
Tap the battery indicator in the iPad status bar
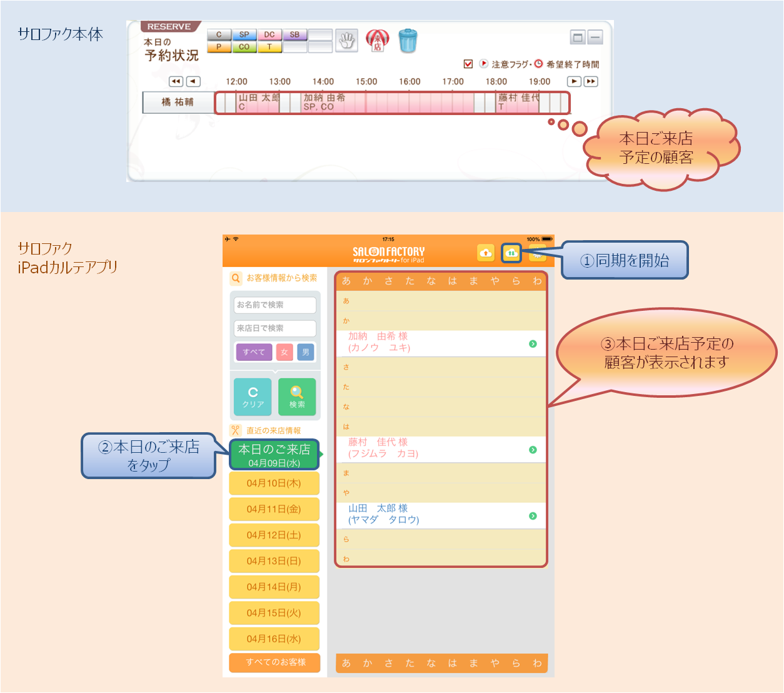click(547, 239)
